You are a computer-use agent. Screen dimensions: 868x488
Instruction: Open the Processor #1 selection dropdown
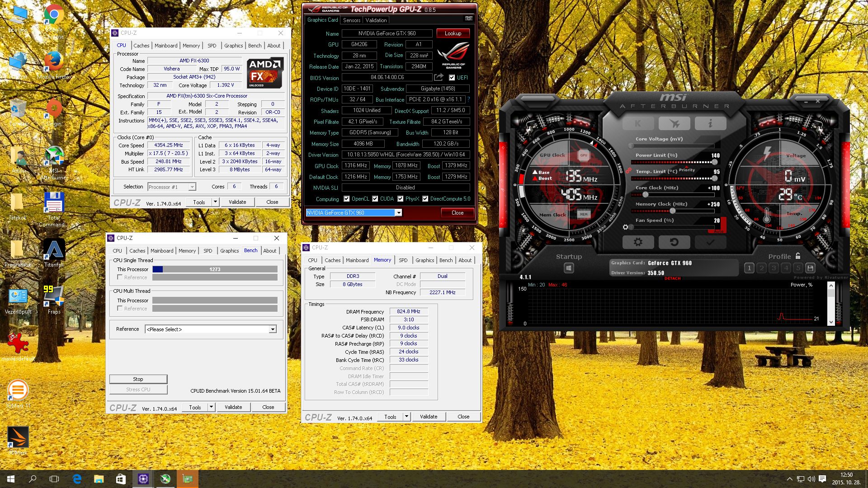coord(192,187)
